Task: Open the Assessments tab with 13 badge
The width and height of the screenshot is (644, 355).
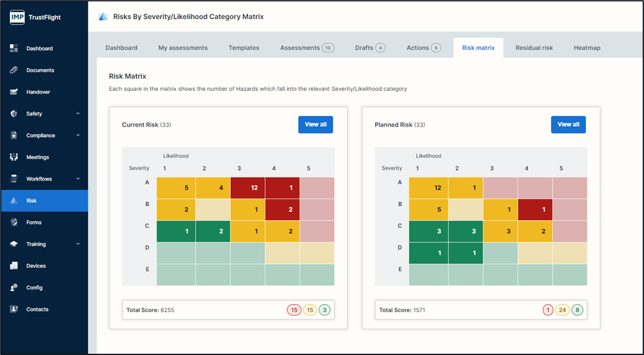Action: [306, 48]
